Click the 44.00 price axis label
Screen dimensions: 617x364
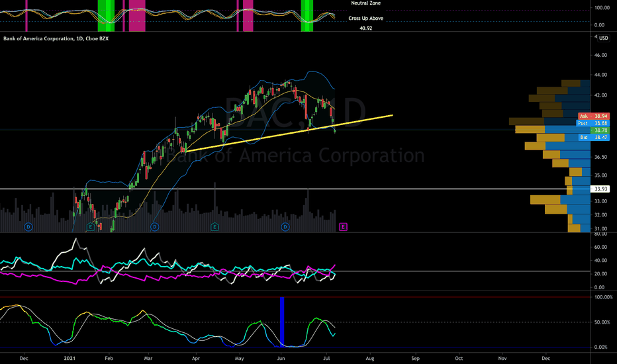(600, 75)
